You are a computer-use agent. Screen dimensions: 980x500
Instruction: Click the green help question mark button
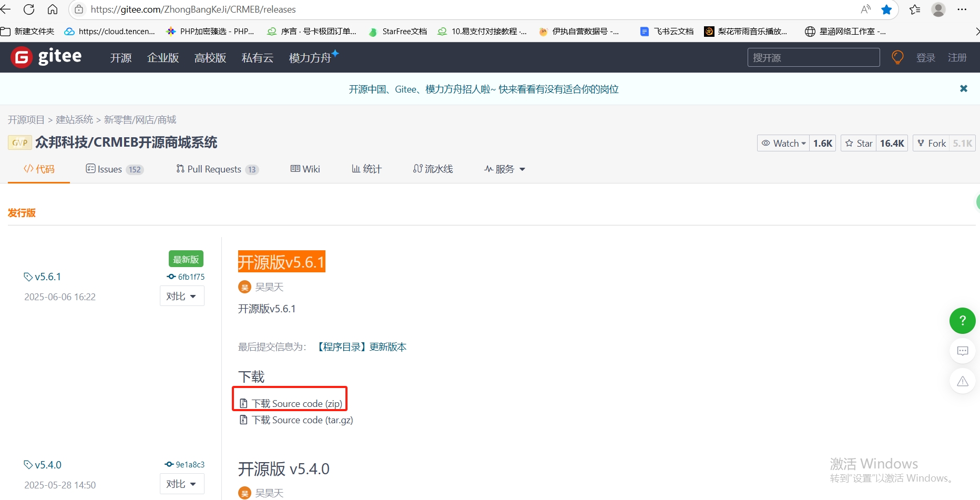[963, 320]
